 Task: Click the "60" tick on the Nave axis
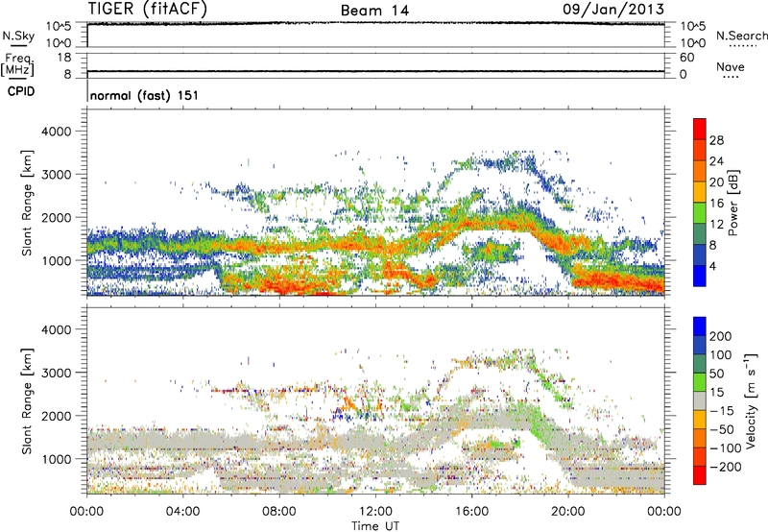coord(687,58)
